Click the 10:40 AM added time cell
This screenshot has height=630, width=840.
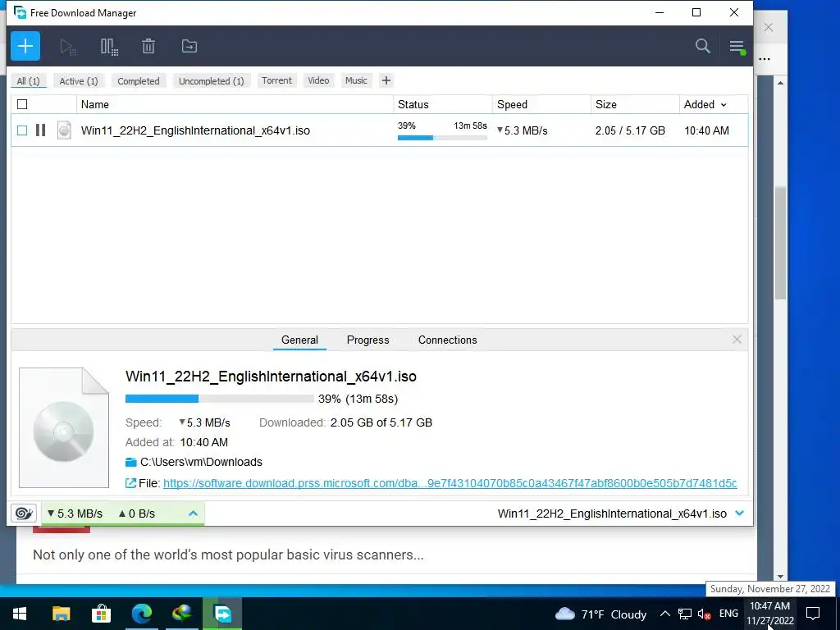tap(706, 130)
